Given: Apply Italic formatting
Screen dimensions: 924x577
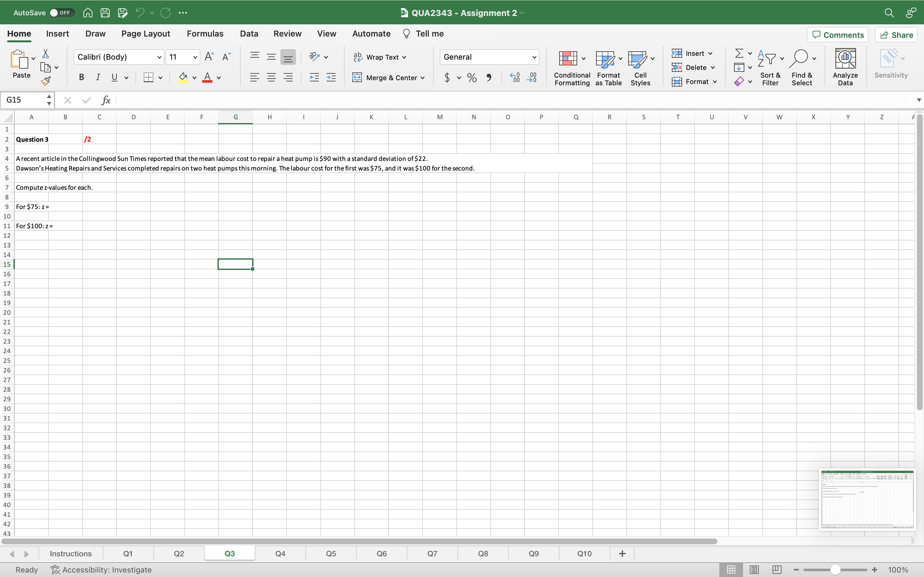Looking at the screenshot, I should coord(98,78).
